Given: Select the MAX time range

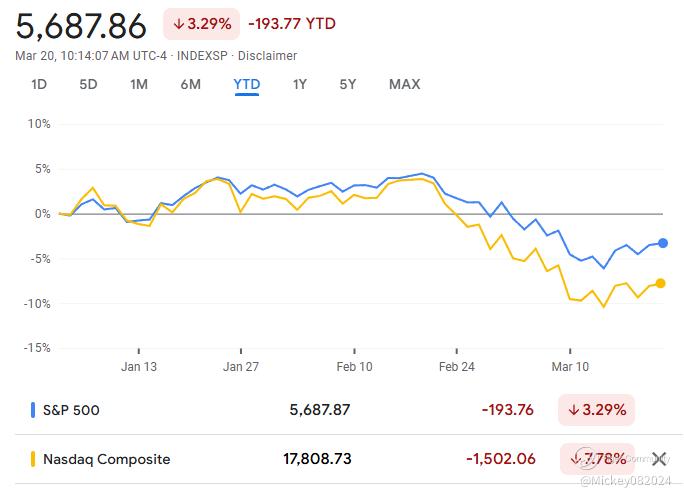Looking at the screenshot, I should pyautogui.click(x=404, y=84).
